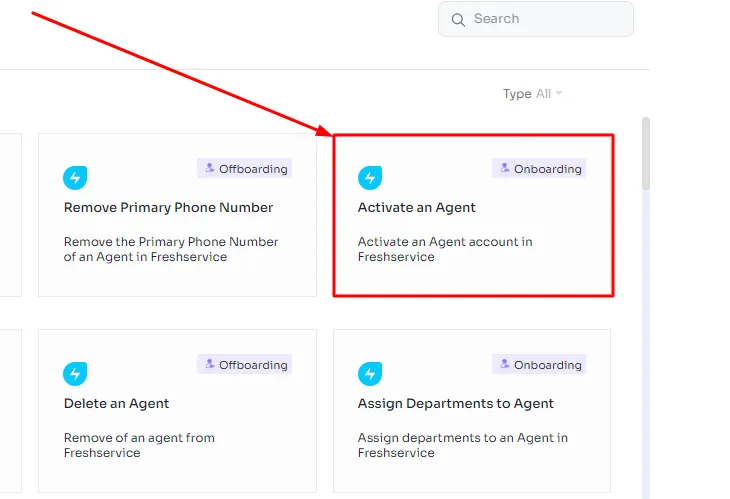This screenshot has height=499, width=730.
Task: Click person icon in Assign Departments' Onboarding tag
Action: 504,364
